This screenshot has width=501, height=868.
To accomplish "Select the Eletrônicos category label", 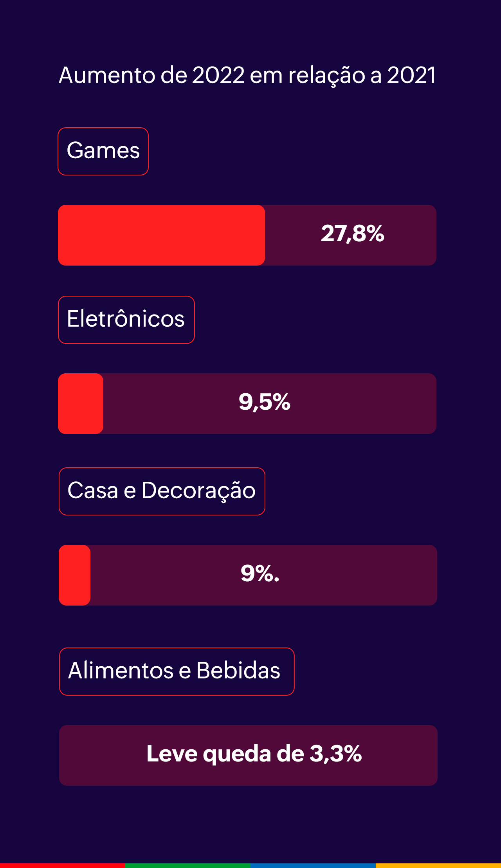I will 126,320.
